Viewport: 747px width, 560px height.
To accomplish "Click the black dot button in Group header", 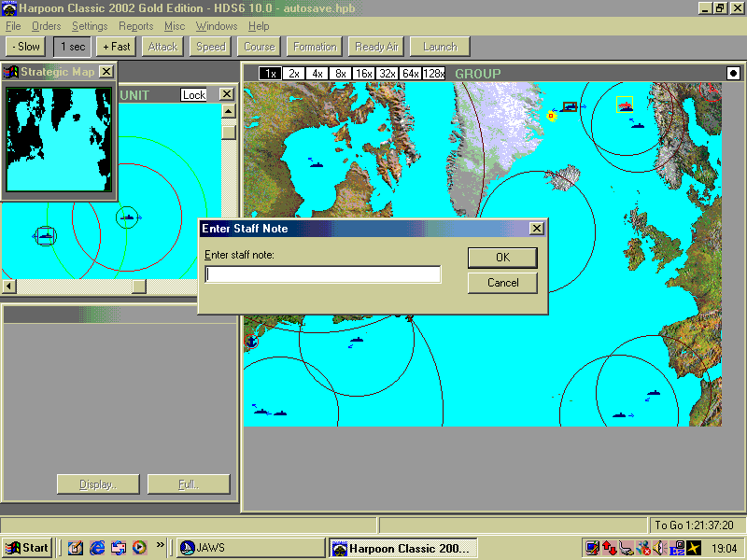I will point(733,74).
